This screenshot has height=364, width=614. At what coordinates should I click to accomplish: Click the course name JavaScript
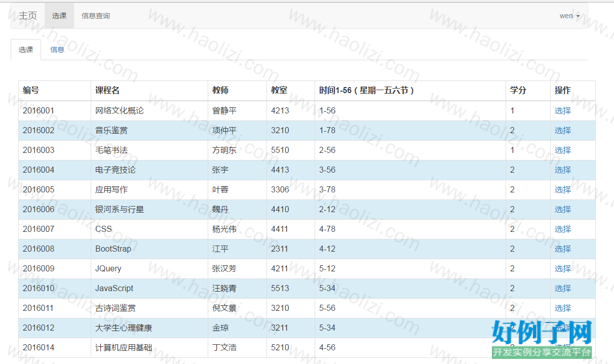[114, 288]
